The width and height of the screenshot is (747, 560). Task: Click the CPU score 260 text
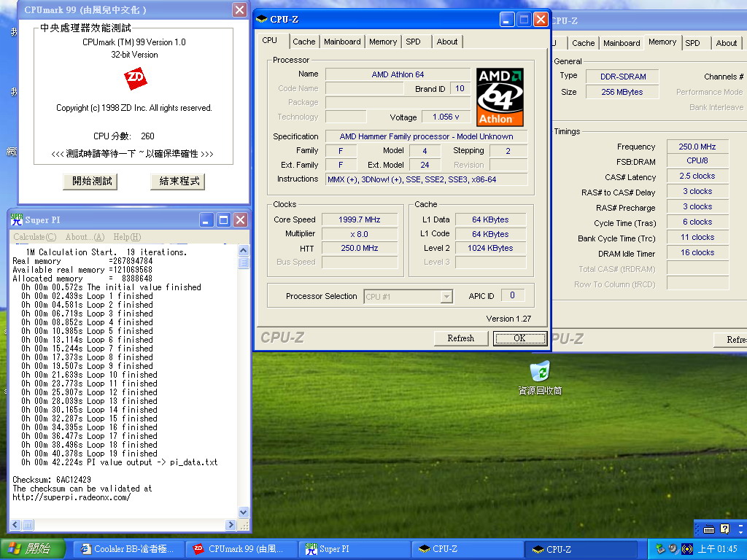click(147, 136)
